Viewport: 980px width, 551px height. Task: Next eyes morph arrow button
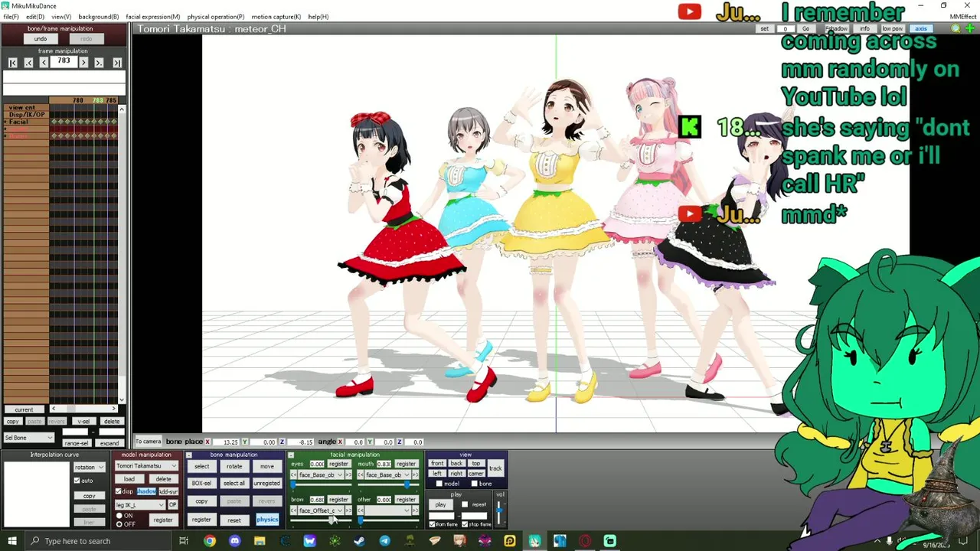point(348,474)
